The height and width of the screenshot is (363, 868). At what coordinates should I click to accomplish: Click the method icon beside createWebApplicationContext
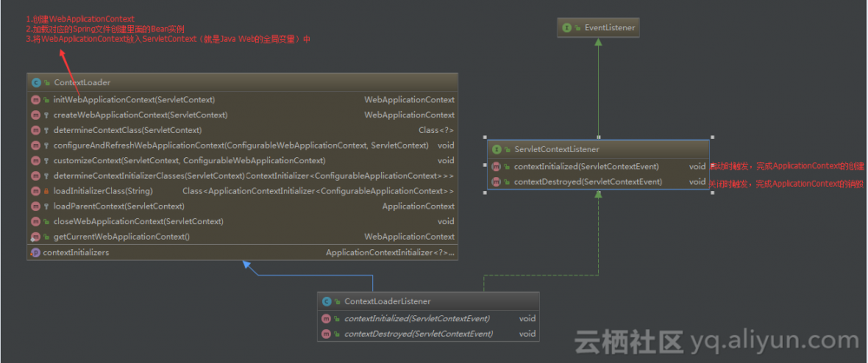click(36, 115)
